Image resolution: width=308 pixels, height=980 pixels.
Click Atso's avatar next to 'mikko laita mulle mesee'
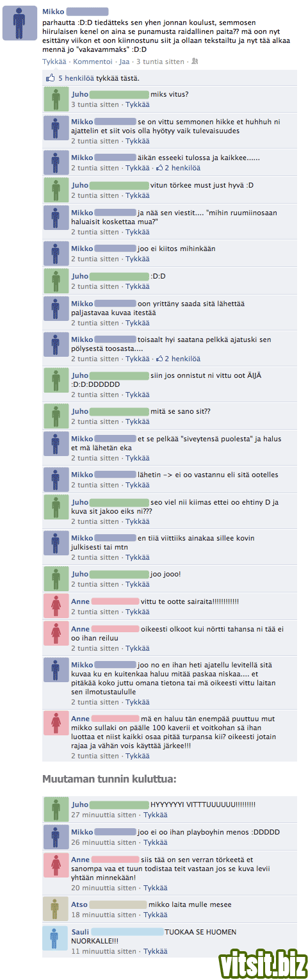click(x=56, y=908)
